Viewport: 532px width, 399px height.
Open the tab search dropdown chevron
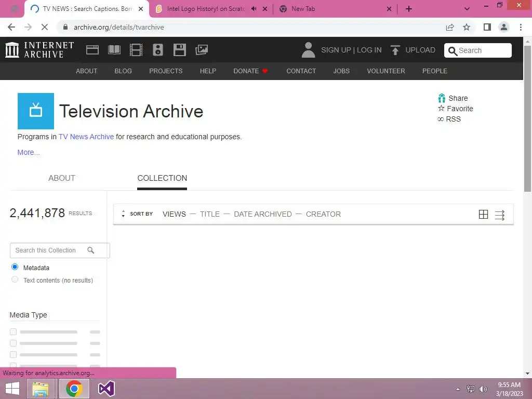coord(467,9)
